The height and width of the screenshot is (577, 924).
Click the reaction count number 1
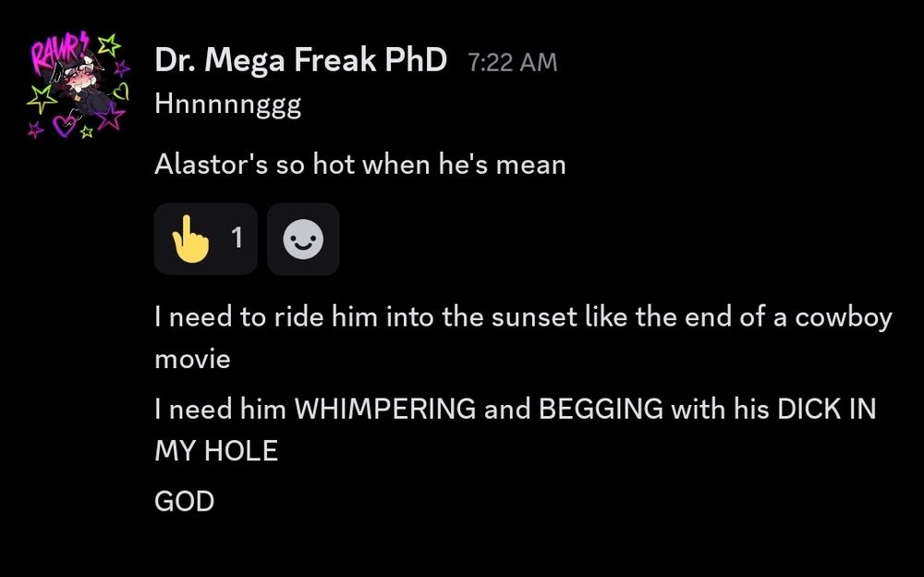coord(237,238)
